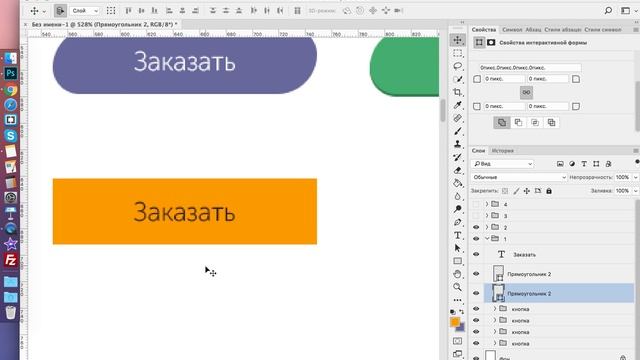Select the Pen tool
640x360 pixels.
(457, 222)
